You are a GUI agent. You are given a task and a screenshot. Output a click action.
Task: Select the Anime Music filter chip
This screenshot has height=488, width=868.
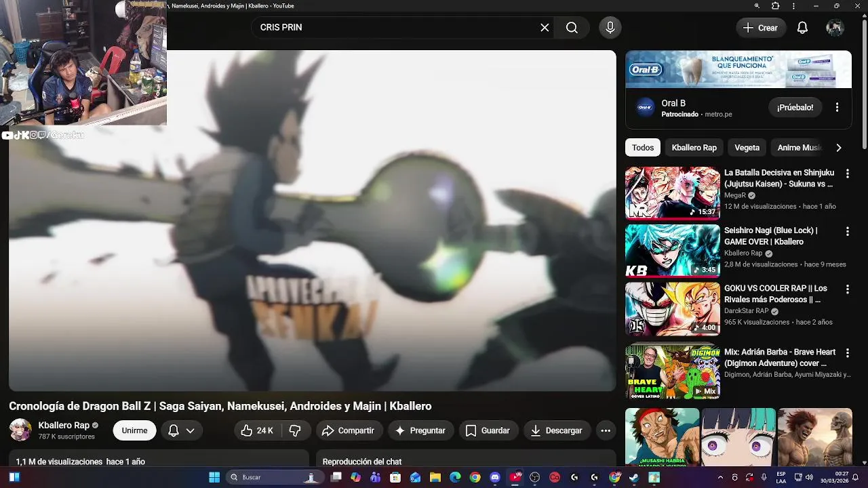798,147
